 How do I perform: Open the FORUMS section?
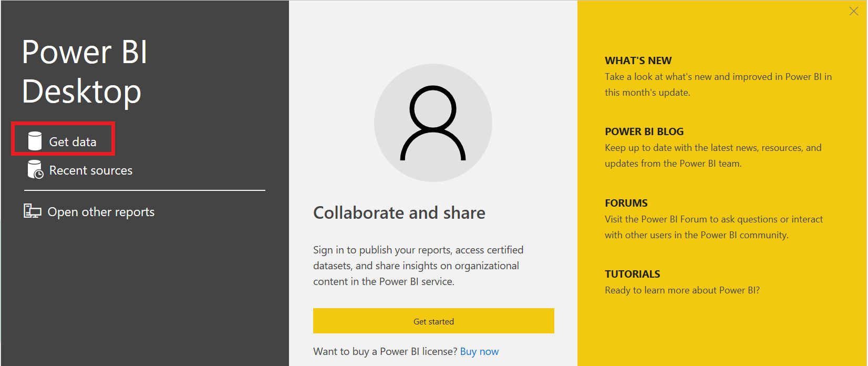tap(626, 202)
